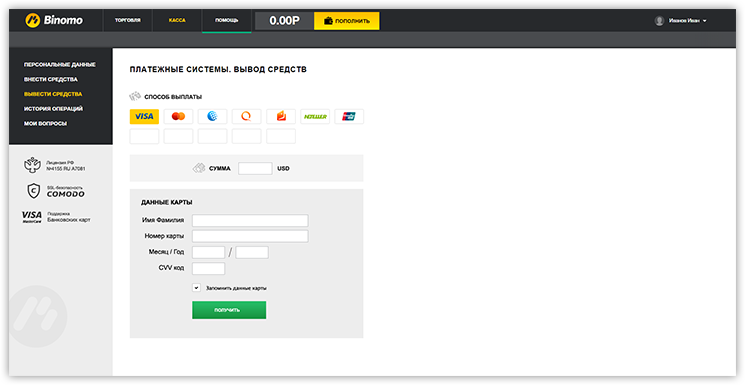Select Mastercard payout method
Image resolution: width=745 pixels, height=385 pixels.
pyautogui.click(x=178, y=116)
